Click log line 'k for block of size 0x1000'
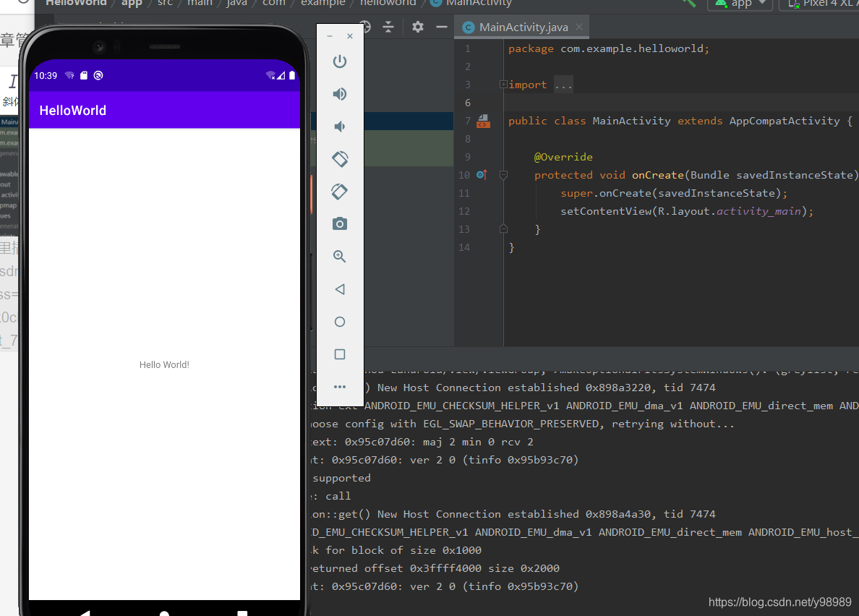859x616 pixels. [397, 550]
